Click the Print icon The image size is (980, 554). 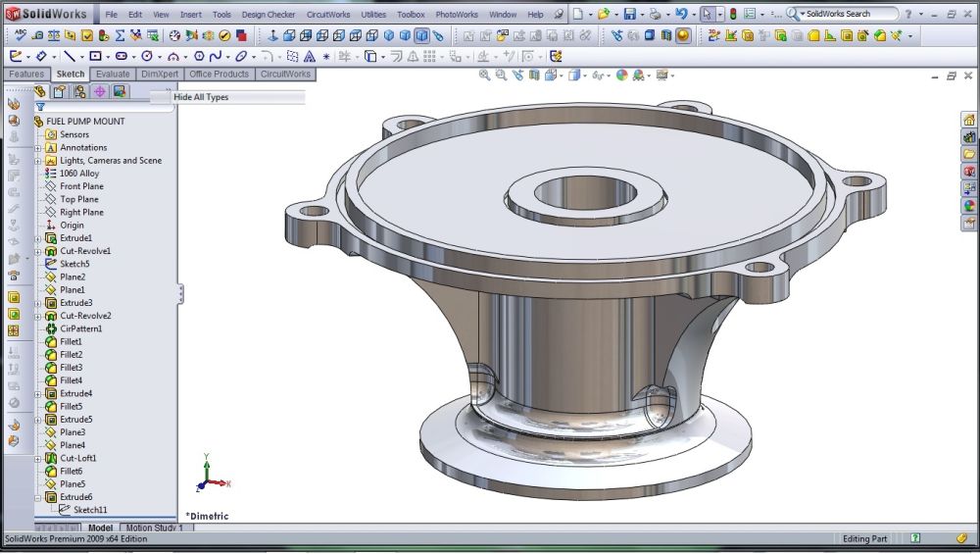tap(655, 14)
